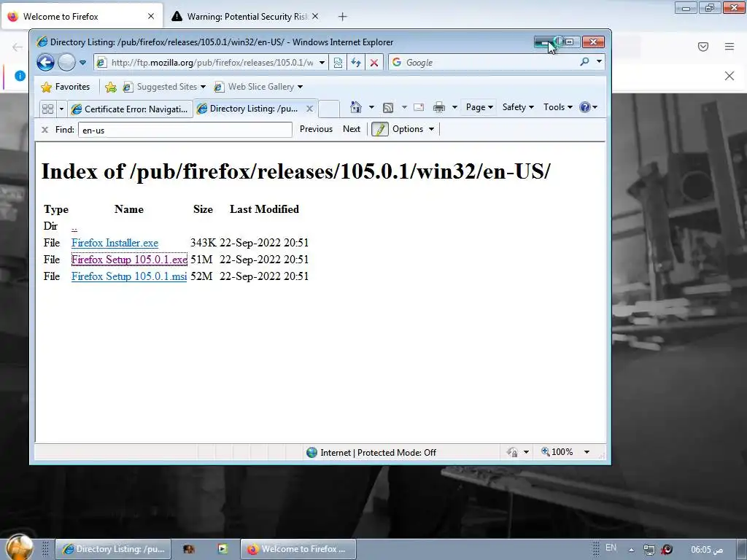This screenshot has height=560, width=747.
Task: Click the taskbar clock 06:05
Action: [707, 550]
